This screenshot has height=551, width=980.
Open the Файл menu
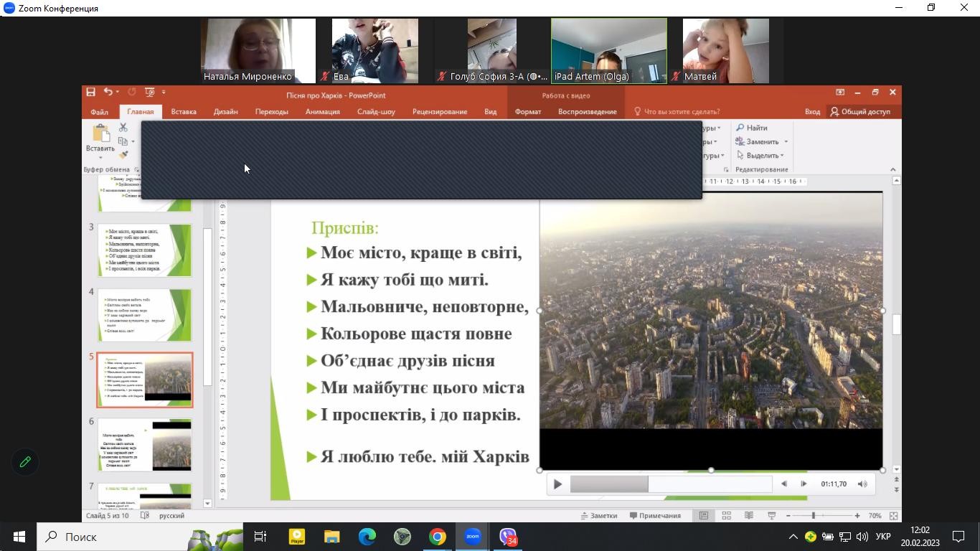[100, 112]
